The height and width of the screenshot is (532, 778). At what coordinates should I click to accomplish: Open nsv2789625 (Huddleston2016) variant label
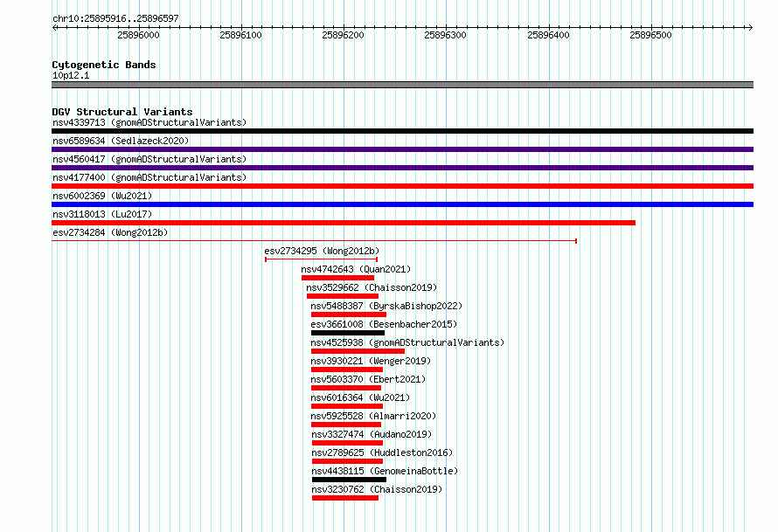[382, 453]
